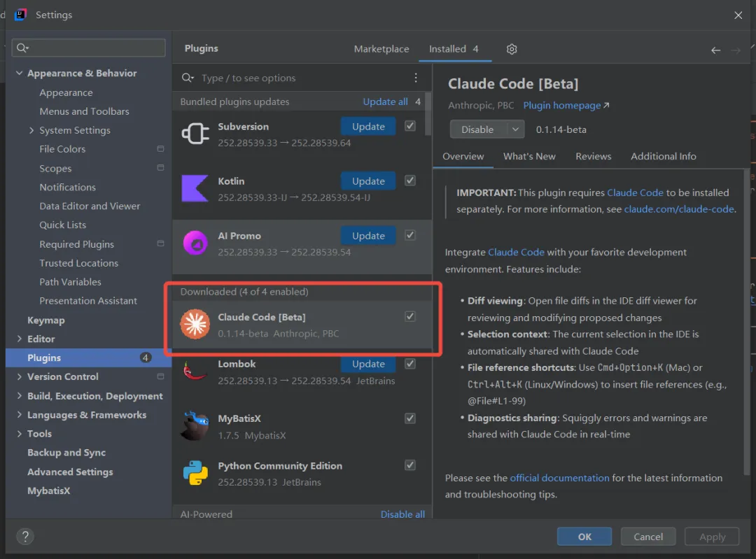Viewport: 756px width, 559px height.
Task: Select Keymap in the settings tree
Action: 45,320
